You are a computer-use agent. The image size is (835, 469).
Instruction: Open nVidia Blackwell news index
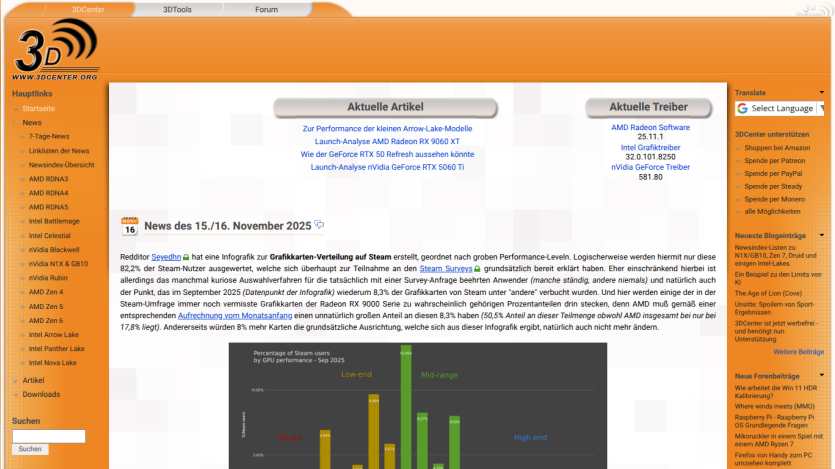[54, 250]
